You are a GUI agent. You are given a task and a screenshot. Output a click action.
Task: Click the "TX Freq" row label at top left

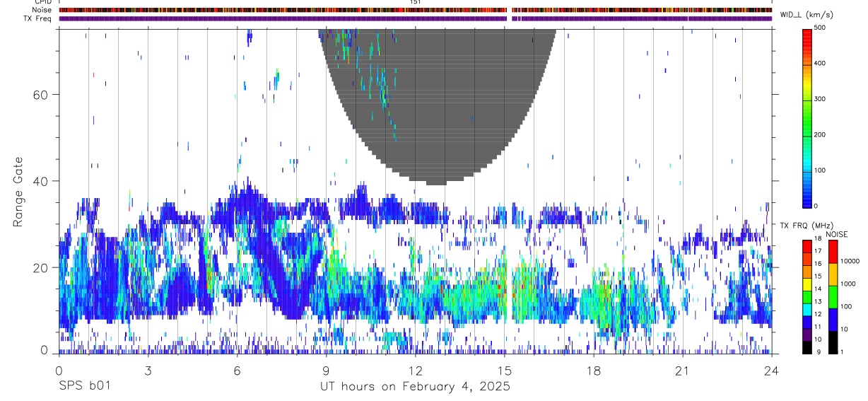pos(38,18)
